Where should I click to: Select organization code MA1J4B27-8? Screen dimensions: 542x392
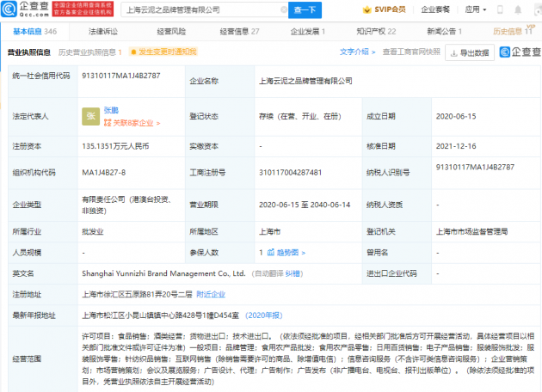click(104, 172)
